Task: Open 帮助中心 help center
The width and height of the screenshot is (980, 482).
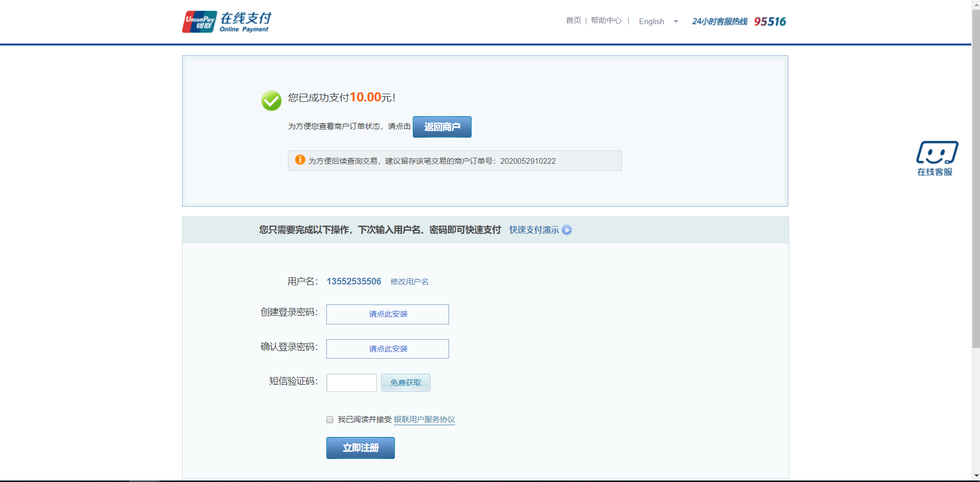Action: coord(606,20)
